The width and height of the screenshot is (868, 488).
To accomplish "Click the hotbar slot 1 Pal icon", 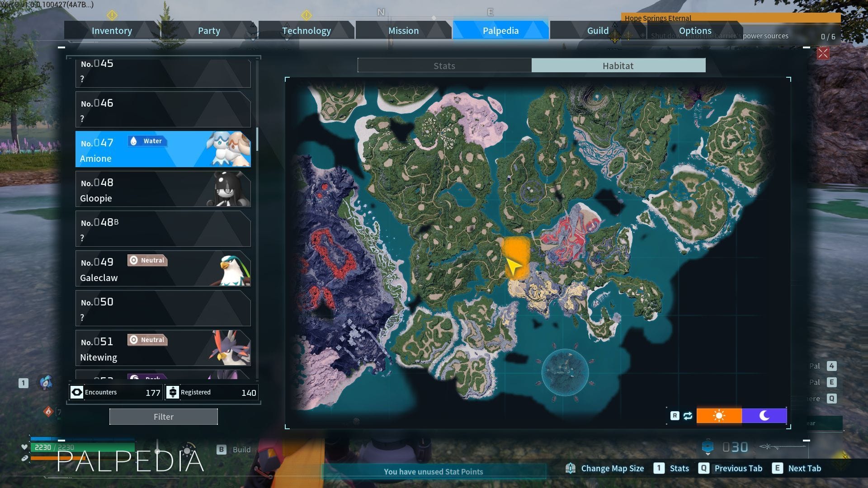I will point(46,382).
